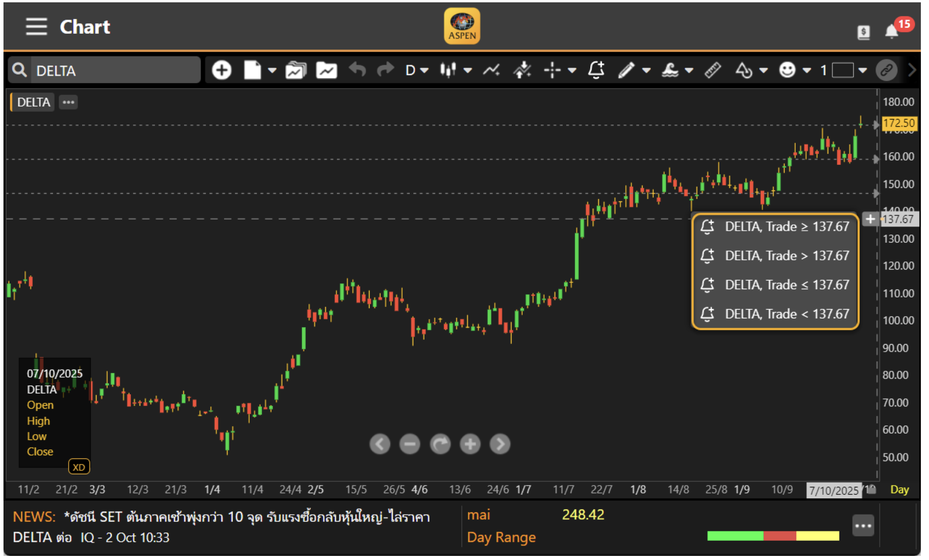Viewport: 929px width, 560px height.
Task: Select alert DELTA, Trade < 137.67
Action: coord(775,314)
